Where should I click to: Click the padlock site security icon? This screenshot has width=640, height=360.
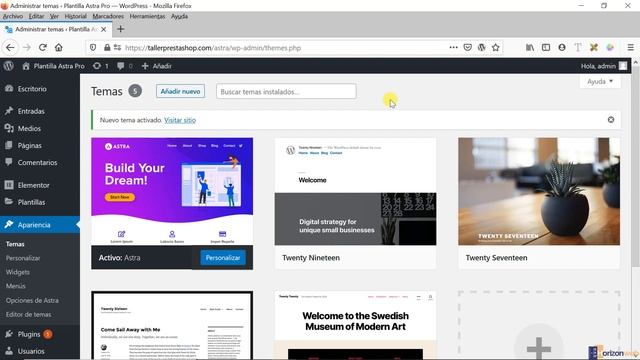coord(107,48)
